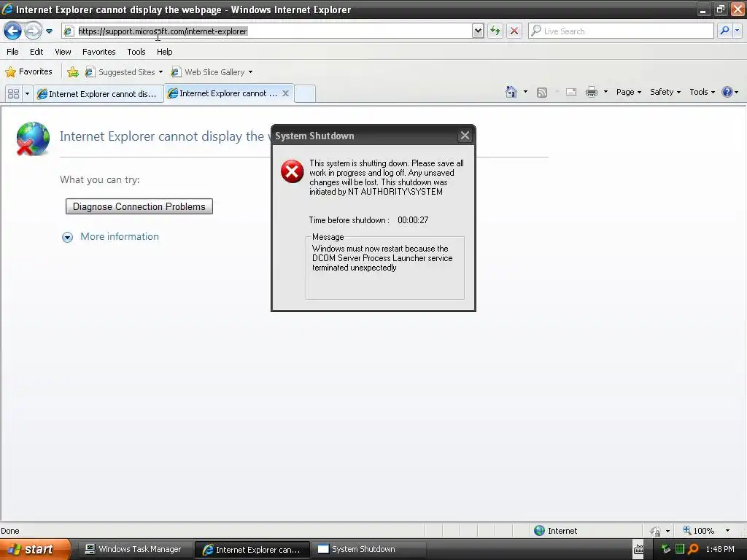Click the green Task Manager tray icon
The image size is (747, 560).
(x=680, y=549)
